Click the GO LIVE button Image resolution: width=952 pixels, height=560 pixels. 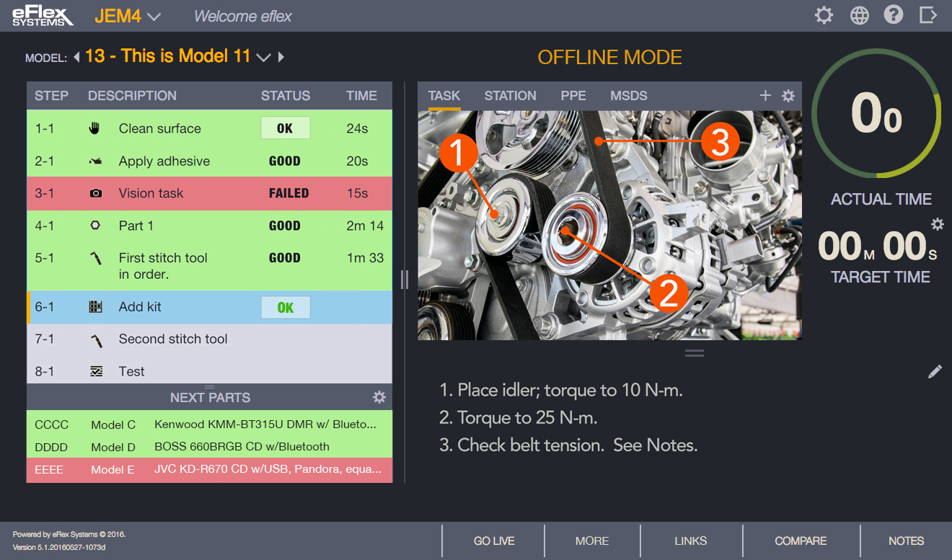pos(494,541)
